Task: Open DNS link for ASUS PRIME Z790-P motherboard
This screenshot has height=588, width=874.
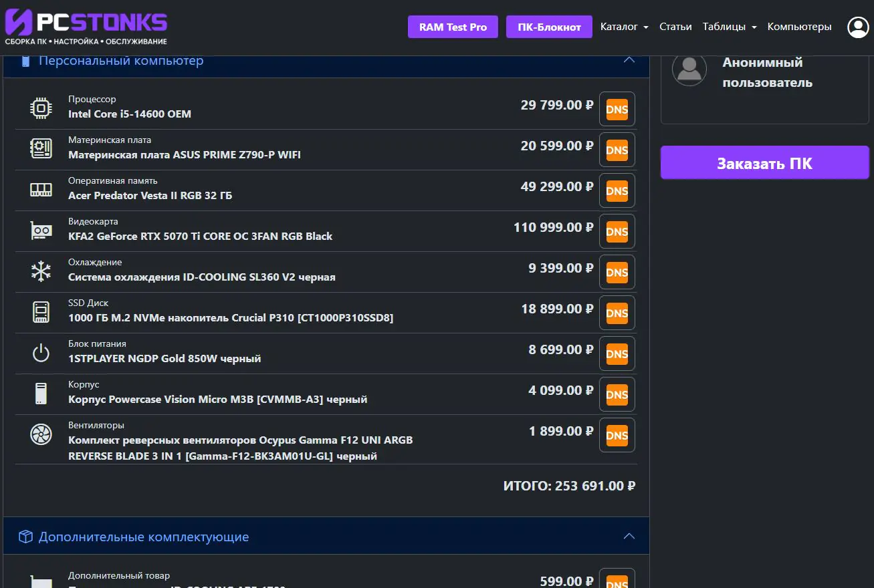Action: (617, 150)
